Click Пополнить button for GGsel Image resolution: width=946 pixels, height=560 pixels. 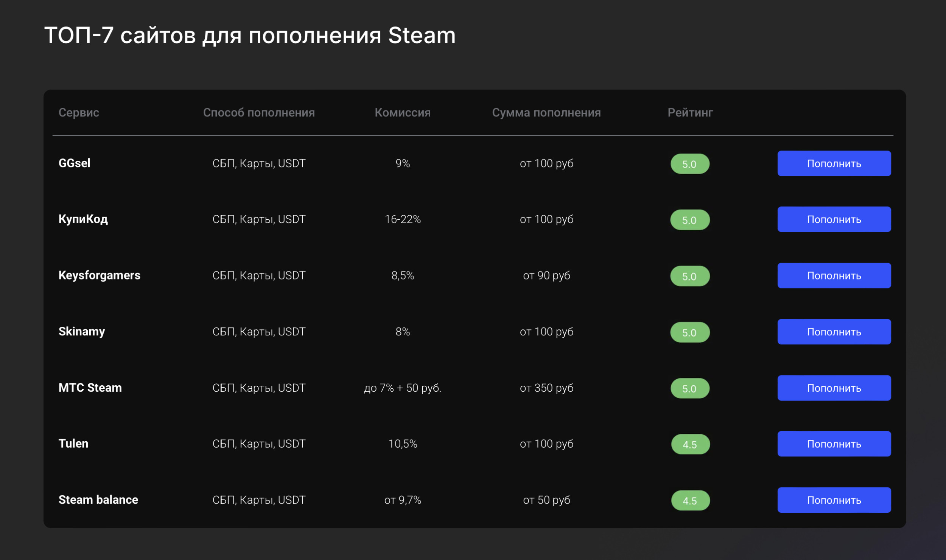[x=834, y=163]
